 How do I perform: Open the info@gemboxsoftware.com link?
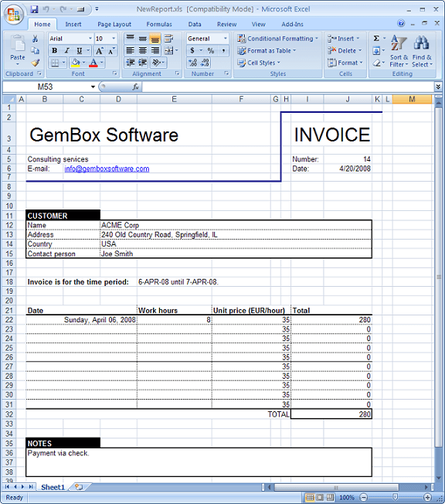click(x=107, y=169)
